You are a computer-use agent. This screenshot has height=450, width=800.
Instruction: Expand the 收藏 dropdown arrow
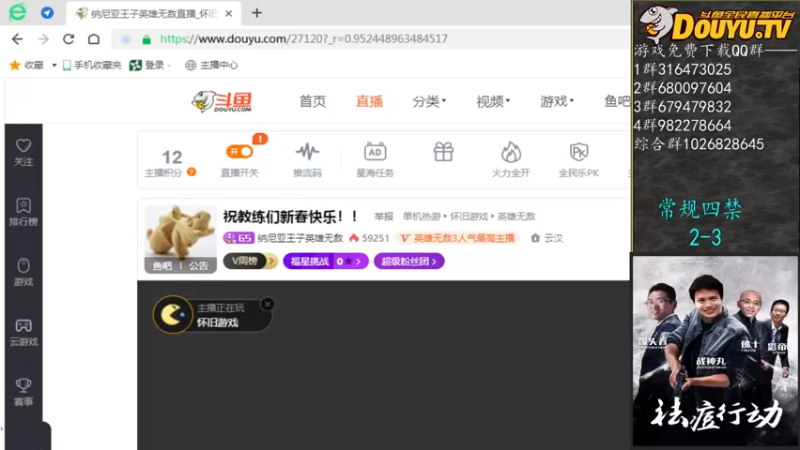coord(54,65)
